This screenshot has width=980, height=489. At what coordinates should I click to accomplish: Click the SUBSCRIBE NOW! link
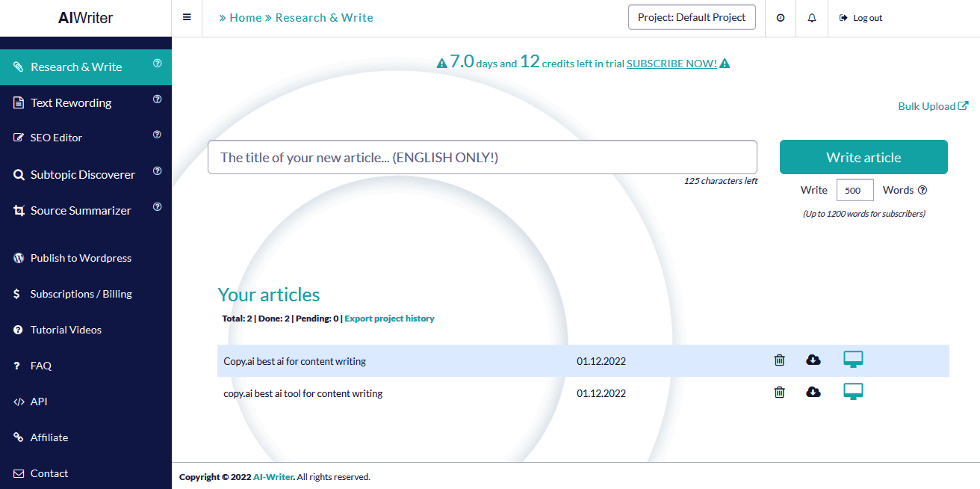(x=672, y=64)
